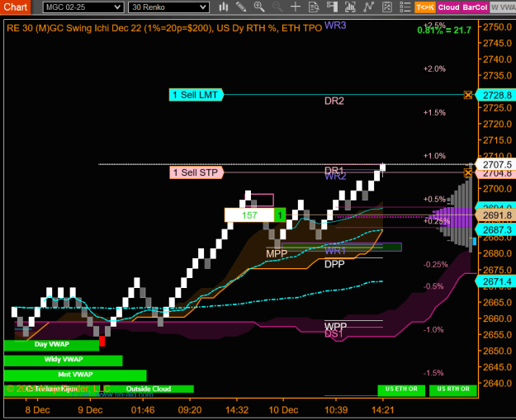Toggle the Chart Trader panel icon

pyautogui.click(x=332, y=7)
